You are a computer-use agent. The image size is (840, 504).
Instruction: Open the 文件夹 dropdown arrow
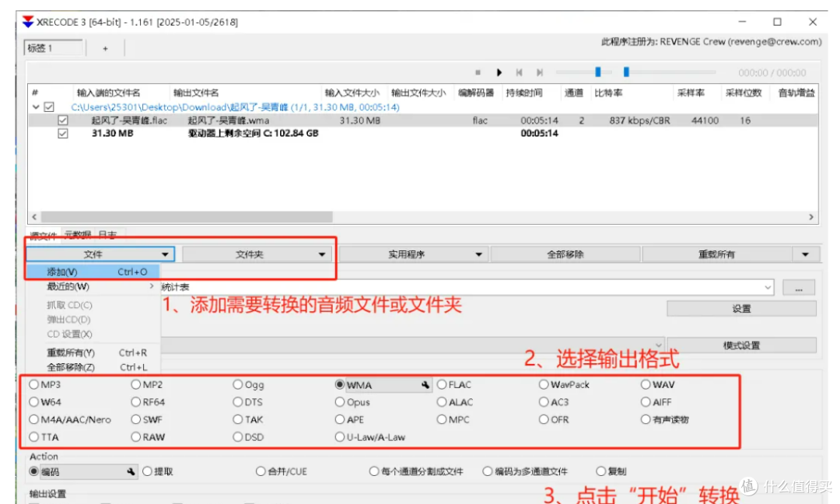point(322,254)
